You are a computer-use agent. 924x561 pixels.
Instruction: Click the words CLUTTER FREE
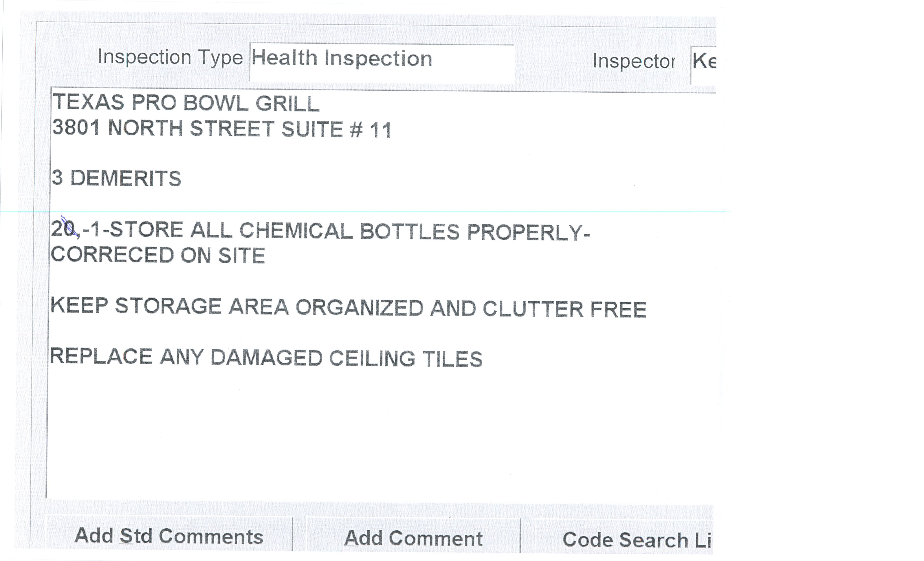[x=564, y=309]
